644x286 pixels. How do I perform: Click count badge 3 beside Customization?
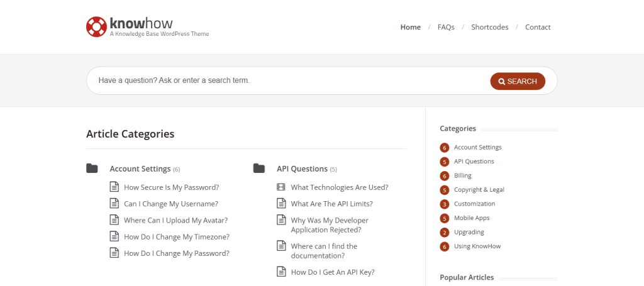click(445, 204)
